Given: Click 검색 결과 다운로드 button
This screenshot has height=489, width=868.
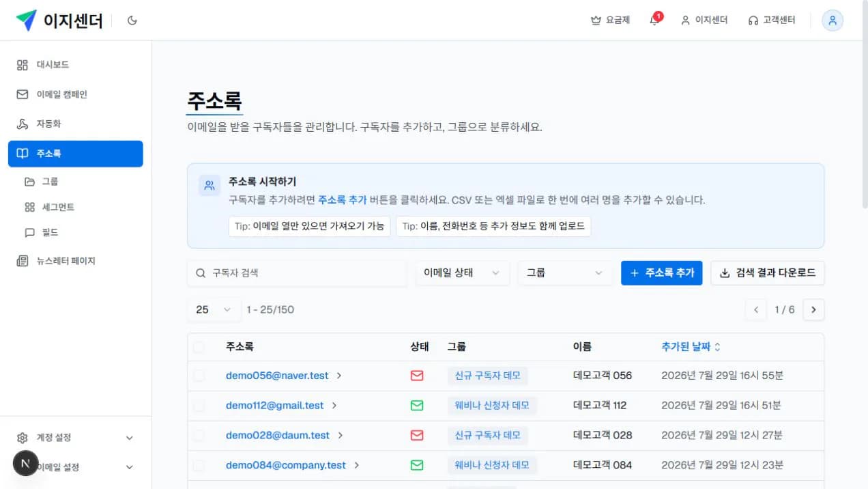Looking at the screenshot, I should point(768,273).
